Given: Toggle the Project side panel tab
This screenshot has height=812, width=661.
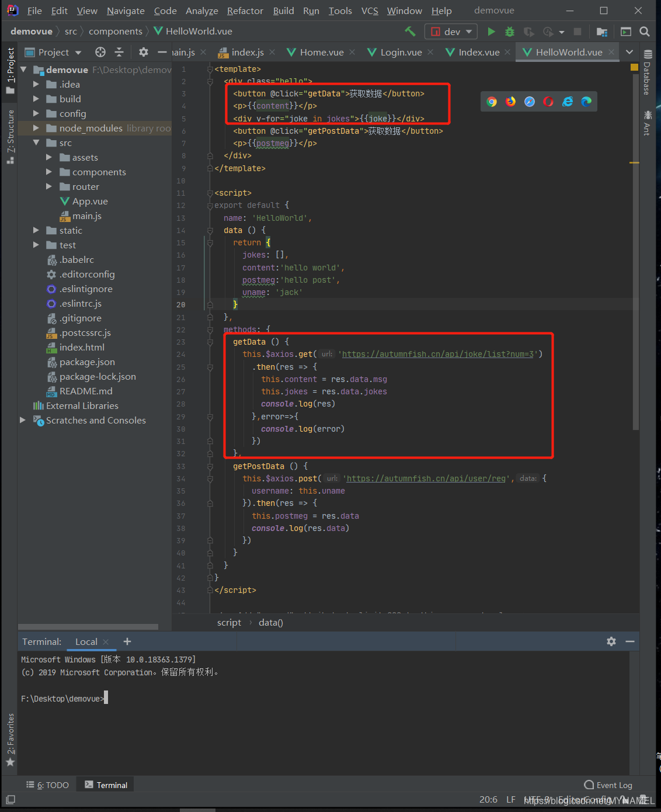Looking at the screenshot, I should (10, 71).
